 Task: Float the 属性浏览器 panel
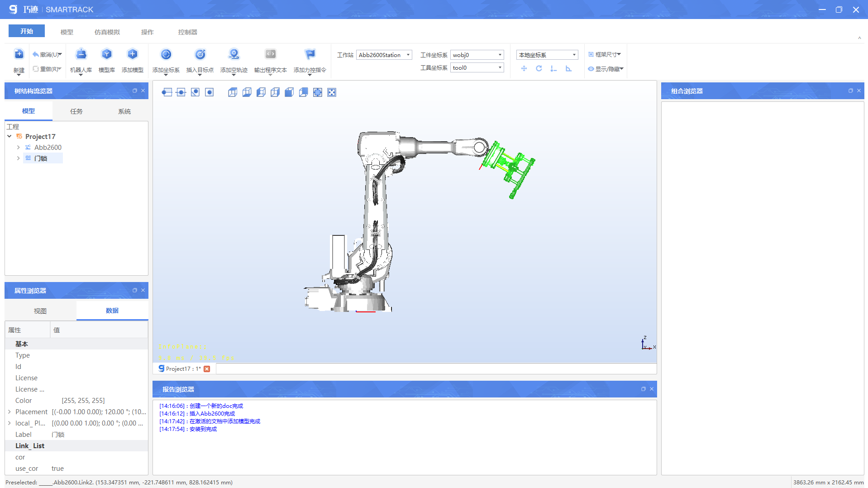click(134, 290)
